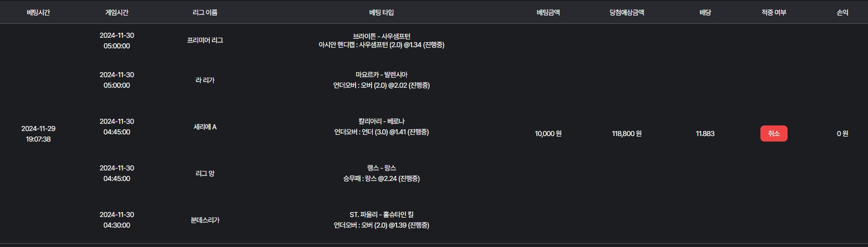Click the 당첨예상금액 column header

click(x=626, y=12)
